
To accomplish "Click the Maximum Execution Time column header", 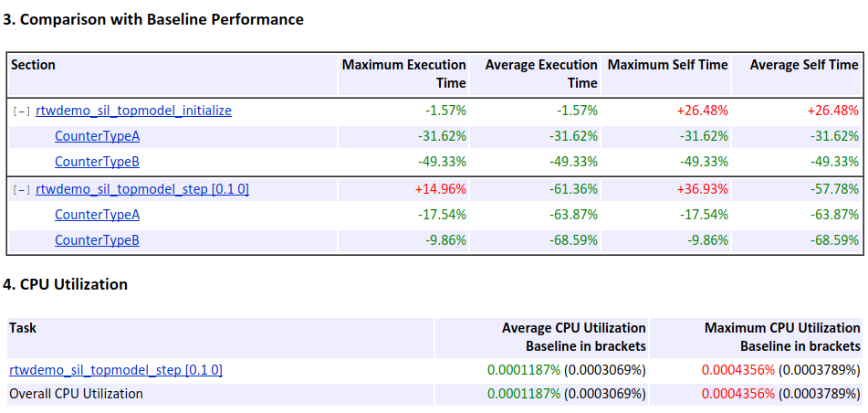I will point(403,73).
